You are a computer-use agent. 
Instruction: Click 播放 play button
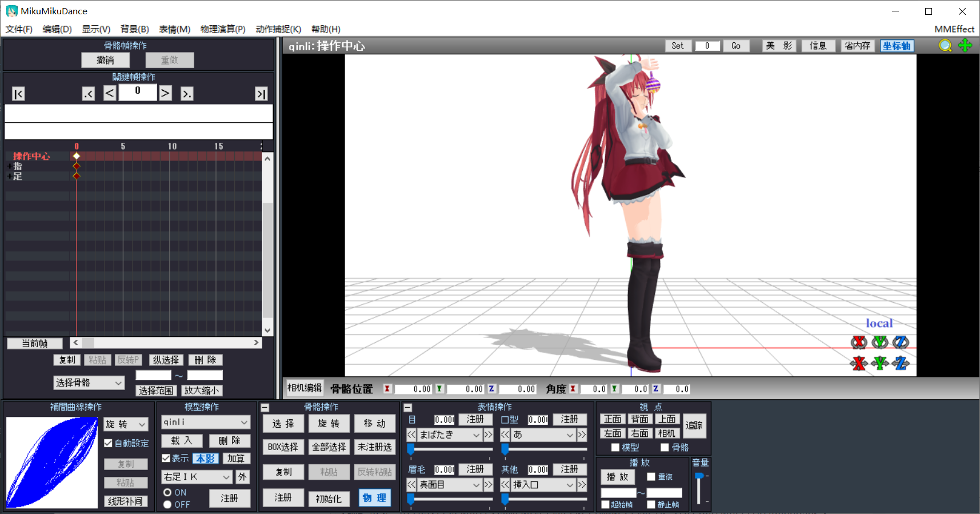pyautogui.click(x=618, y=477)
